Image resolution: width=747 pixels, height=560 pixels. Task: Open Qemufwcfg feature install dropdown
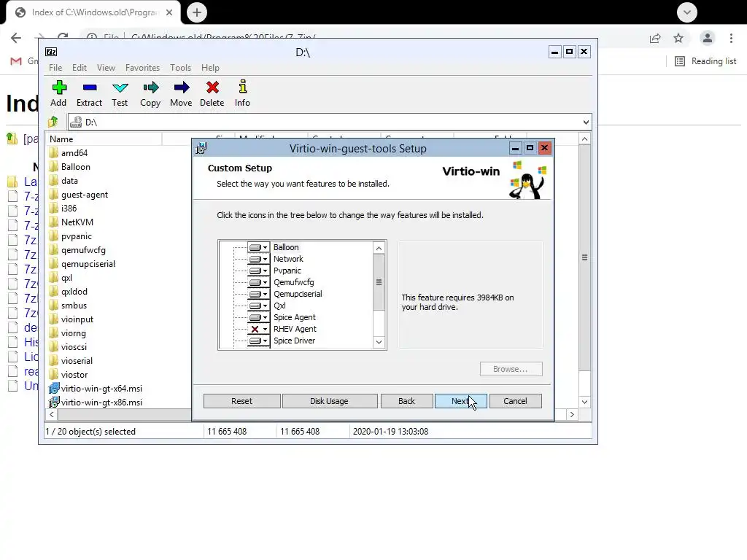(x=258, y=282)
